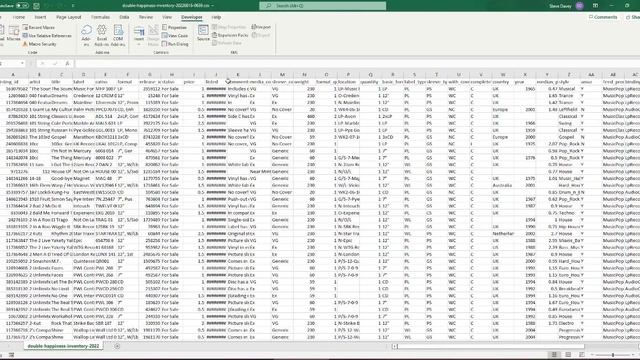Open the Home ribbon tab
The image size is (640, 360).
(x=18, y=17)
